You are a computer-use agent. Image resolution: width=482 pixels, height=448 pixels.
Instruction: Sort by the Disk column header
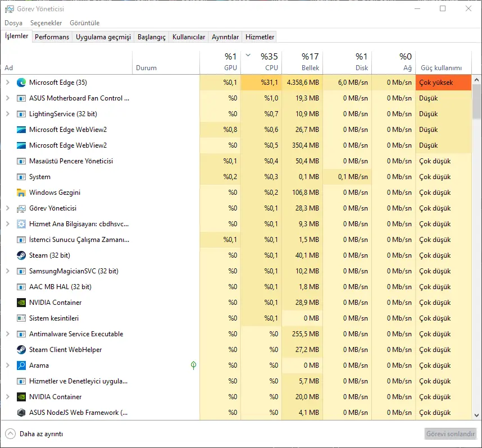(x=347, y=63)
